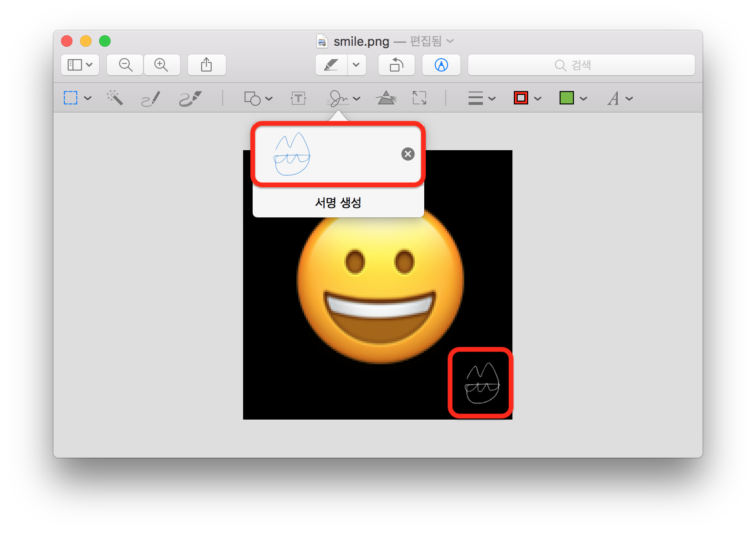The image size is (756, 534).
Task: Select the rectangular selection tool
Action: (x=71, y=98)
